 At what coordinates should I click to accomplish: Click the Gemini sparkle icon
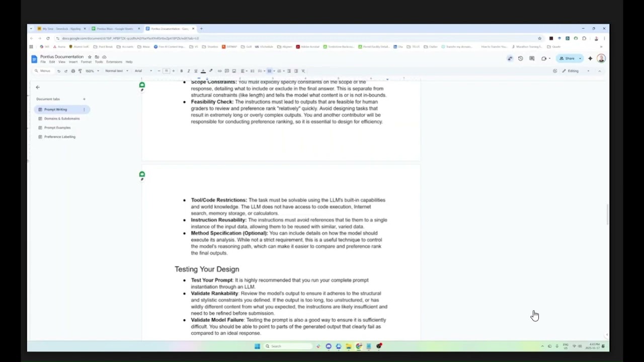tap(590, 58)
